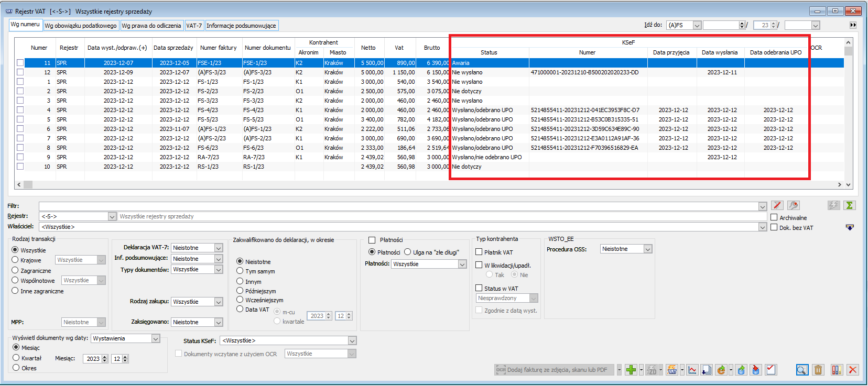This screenshot has height=386, width=868.
Task: Sort by Brutto column header
Action: tap(432, 48)
